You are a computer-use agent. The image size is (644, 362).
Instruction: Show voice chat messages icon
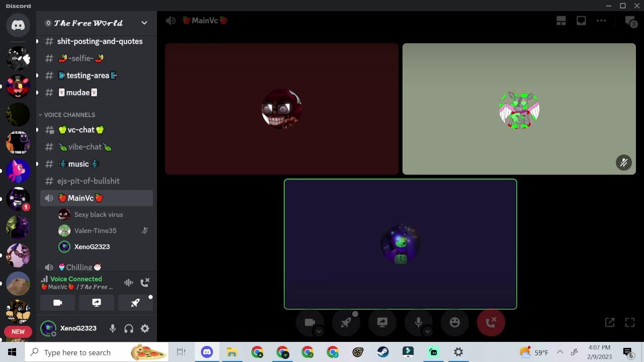pyautogui.click(x=630, y=22)
